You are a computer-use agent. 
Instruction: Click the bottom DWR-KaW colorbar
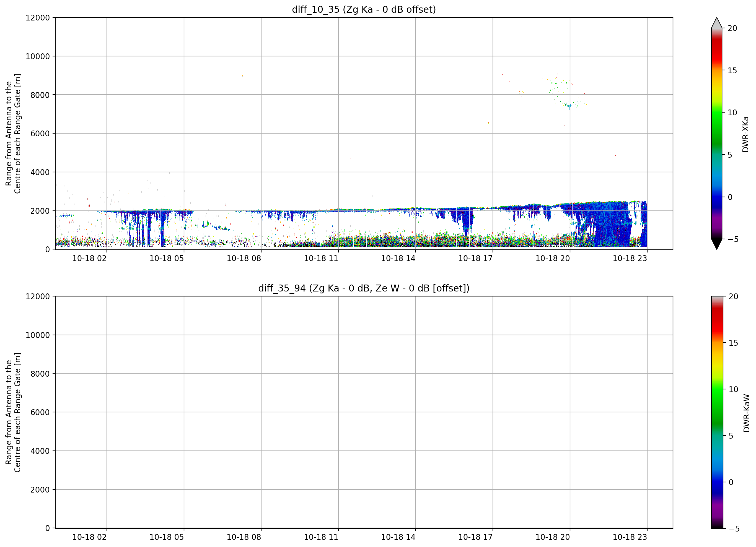point(717,412)
